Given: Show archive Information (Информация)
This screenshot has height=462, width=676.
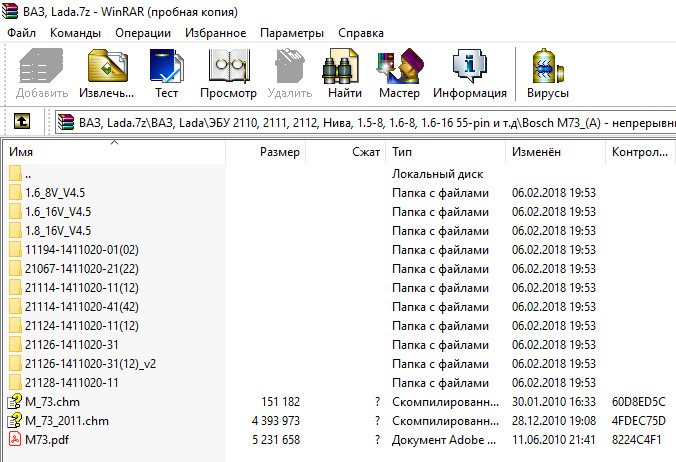Looking at the screenshot, I should click(x=469, y=74).
